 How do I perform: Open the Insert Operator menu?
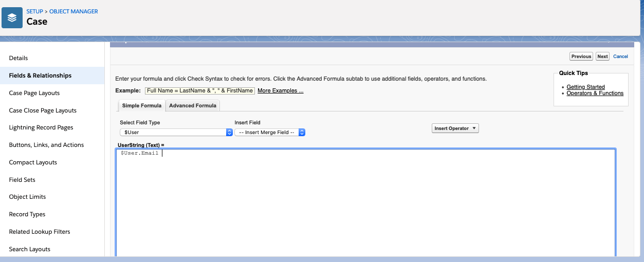455,128
